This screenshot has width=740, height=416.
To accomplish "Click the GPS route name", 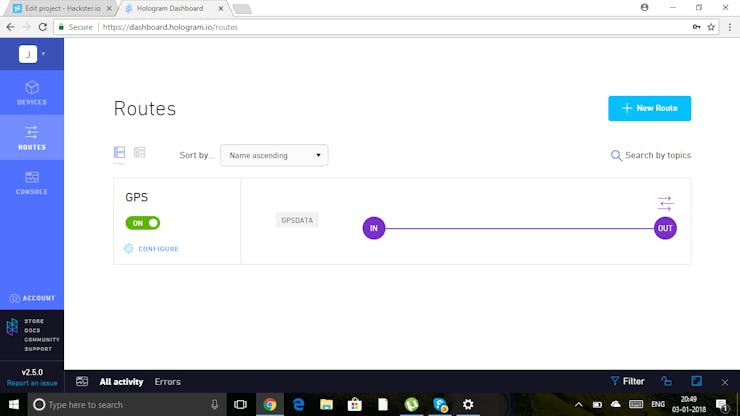I will (136, 197).
